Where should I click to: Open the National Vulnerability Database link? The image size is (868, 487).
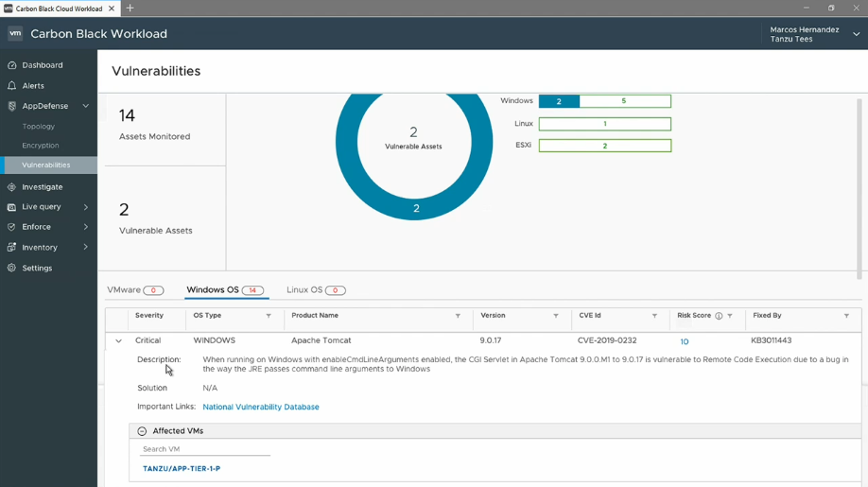click(x=261, y=407)
